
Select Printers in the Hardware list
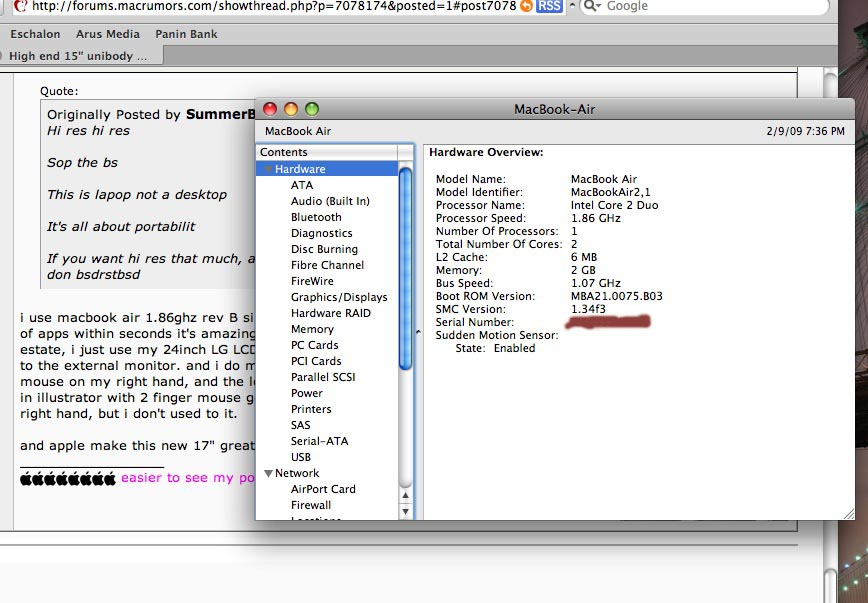click(311, 409)
